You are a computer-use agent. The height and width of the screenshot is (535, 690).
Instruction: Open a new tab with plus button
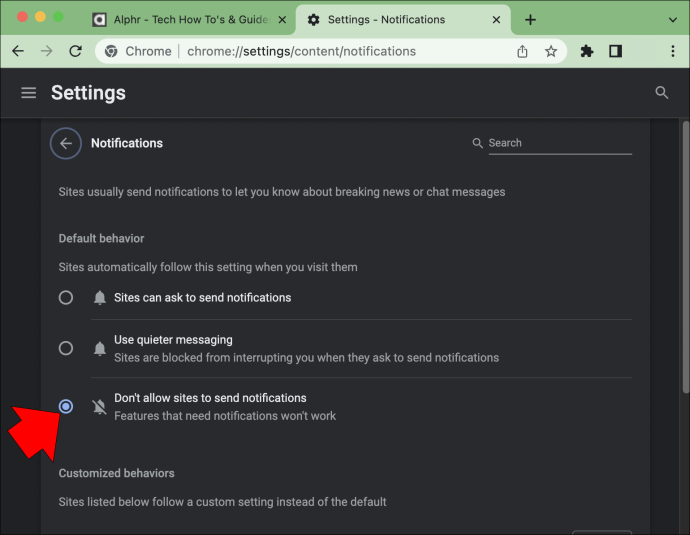point(530,20)
